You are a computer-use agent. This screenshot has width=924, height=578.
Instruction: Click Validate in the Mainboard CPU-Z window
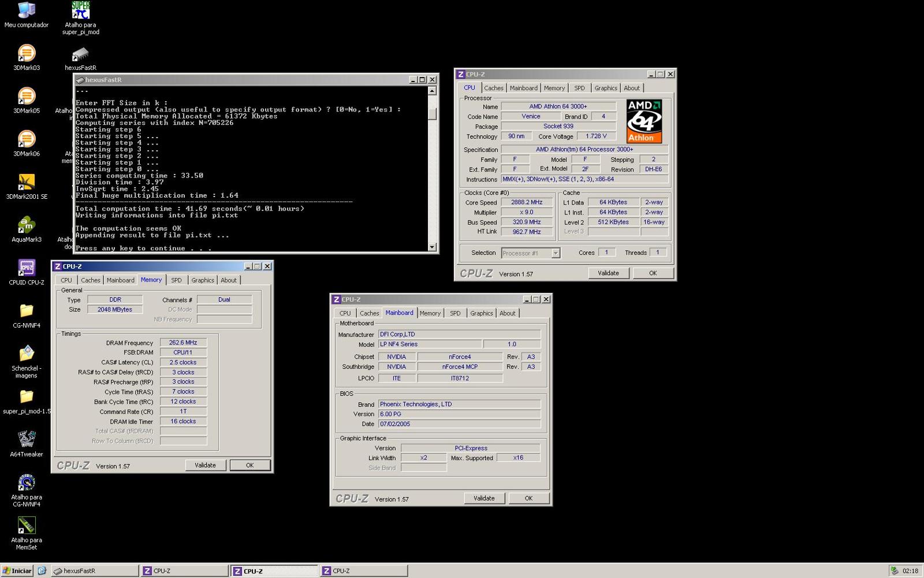(x=484, y=498)
